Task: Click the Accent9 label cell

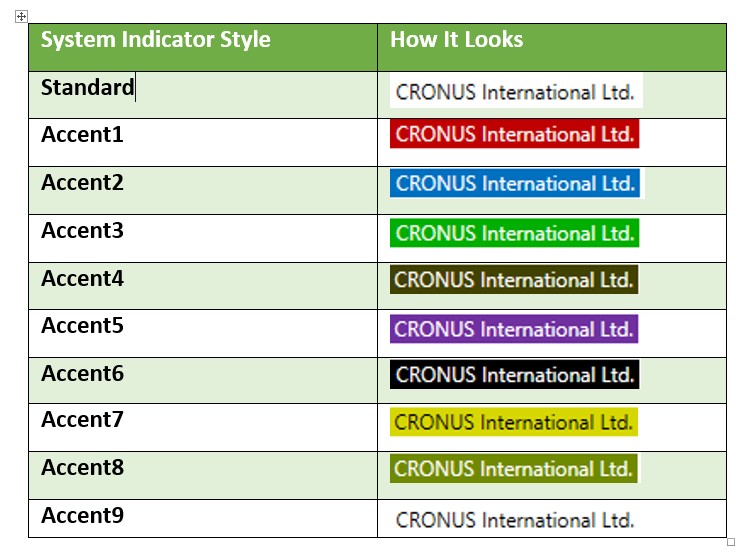Action: pyautogui.click(x=203, y=518)
